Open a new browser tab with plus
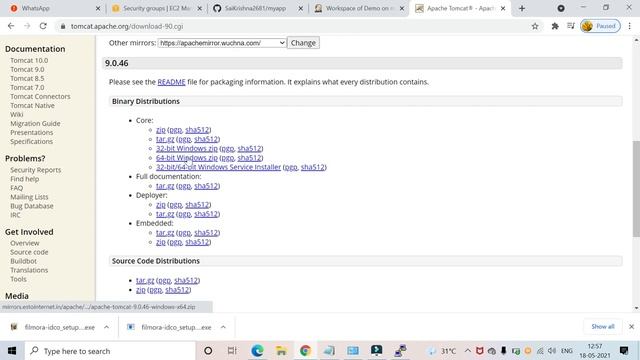The image size is (640, 360). [x=522, y=8]
